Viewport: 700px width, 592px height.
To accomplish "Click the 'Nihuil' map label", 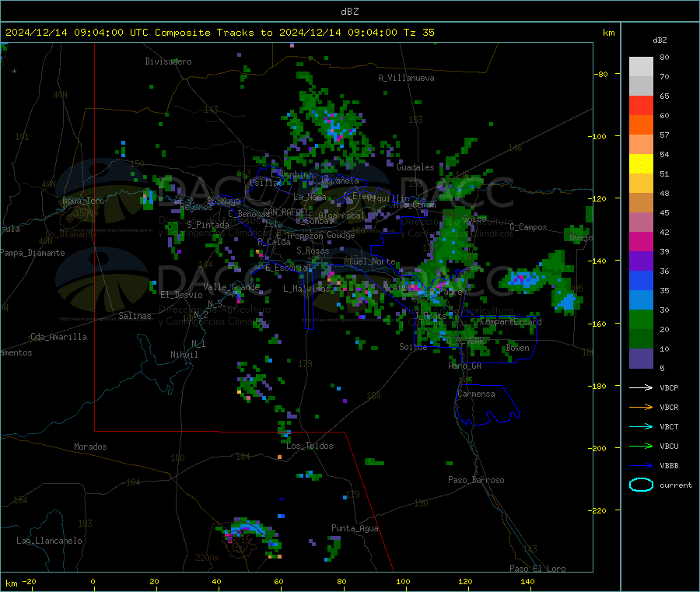I will click(184, 355).
